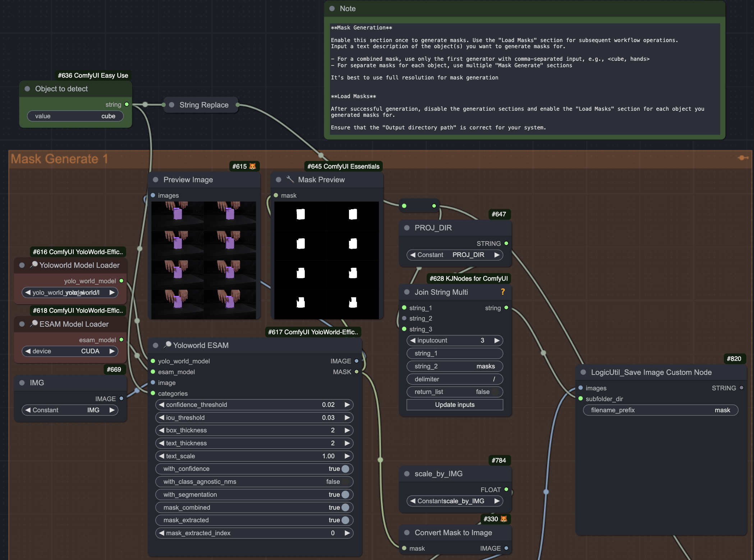Increase the confidence_threshold value with right arrow
Viewport: 754px width, 560px height.
347,405
